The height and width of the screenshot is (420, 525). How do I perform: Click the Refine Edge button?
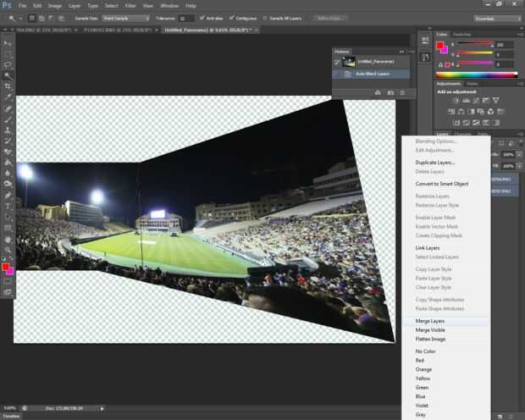pyautogui.click(x=329, y=18)
